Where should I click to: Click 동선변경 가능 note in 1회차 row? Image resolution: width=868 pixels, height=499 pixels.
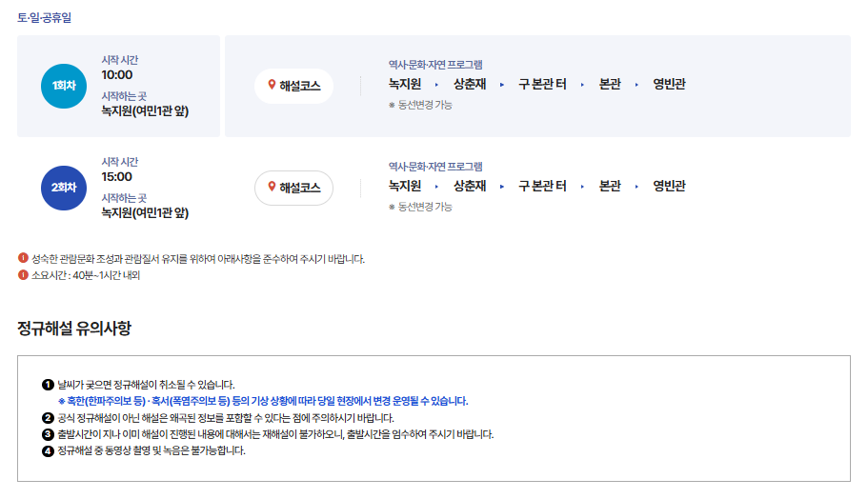click(x=421, y=105)
